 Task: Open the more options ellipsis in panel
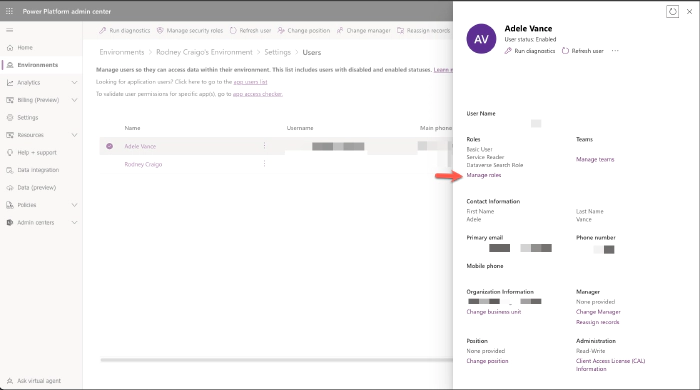[x=615, y=51]
